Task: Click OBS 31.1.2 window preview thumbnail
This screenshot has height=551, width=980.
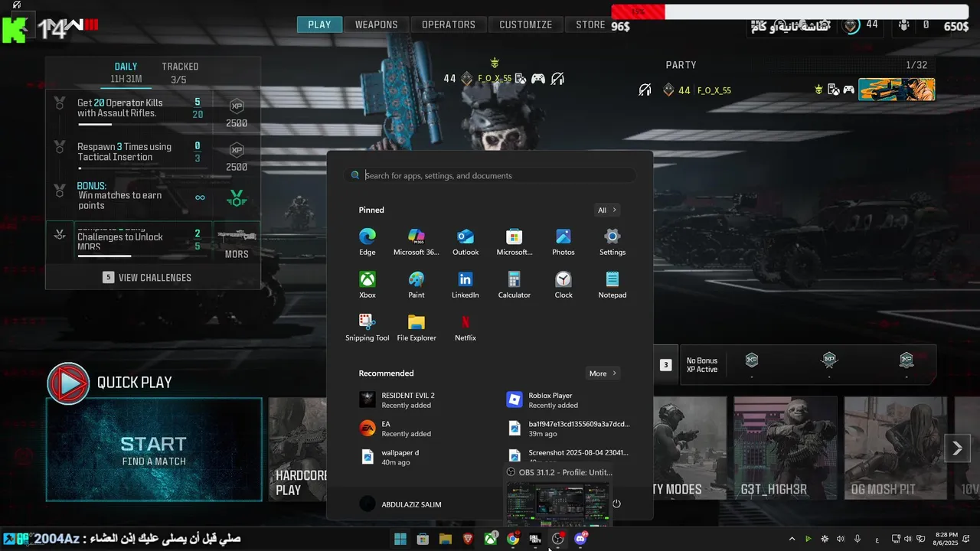Action: point(557,504)
